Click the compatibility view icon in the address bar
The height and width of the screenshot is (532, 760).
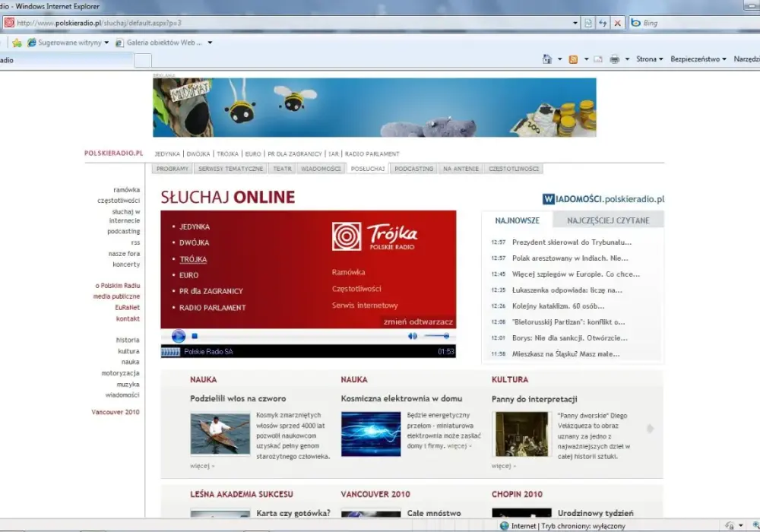pos(588,23)
